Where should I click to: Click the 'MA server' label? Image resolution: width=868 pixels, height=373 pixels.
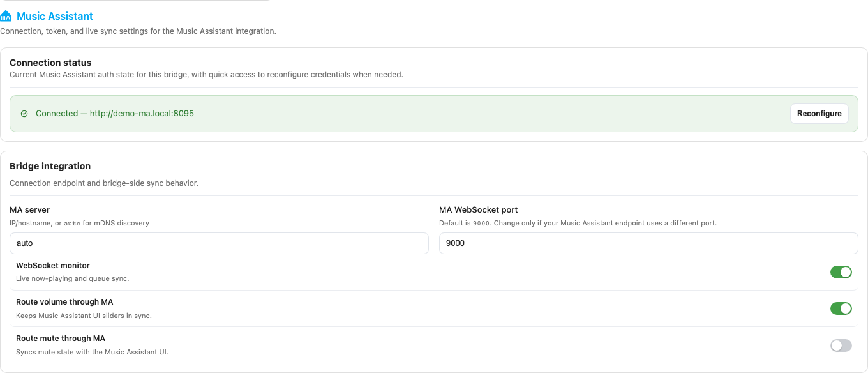tap(29, 210)
